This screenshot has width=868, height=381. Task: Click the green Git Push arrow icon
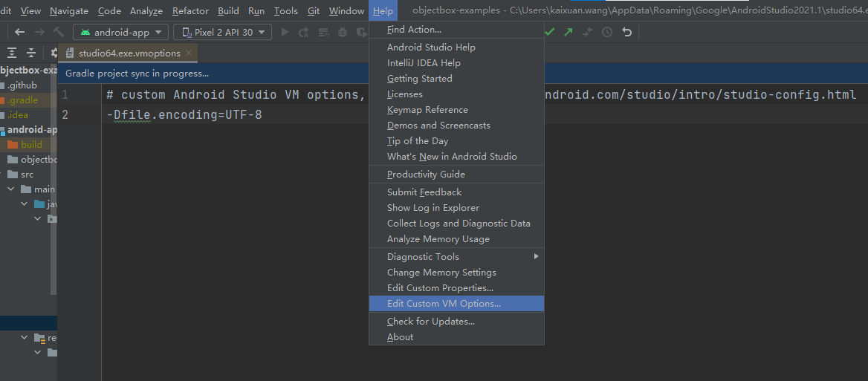pos(569,32)
